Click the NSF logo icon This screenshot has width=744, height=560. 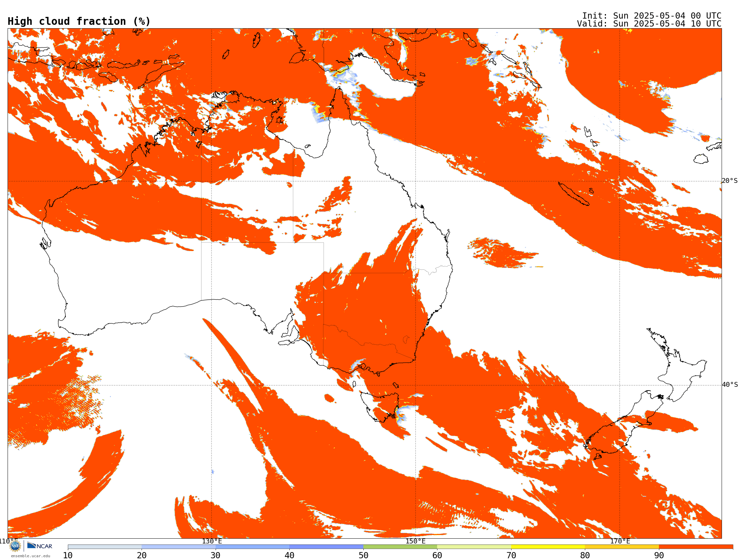[x=15, y=546]
